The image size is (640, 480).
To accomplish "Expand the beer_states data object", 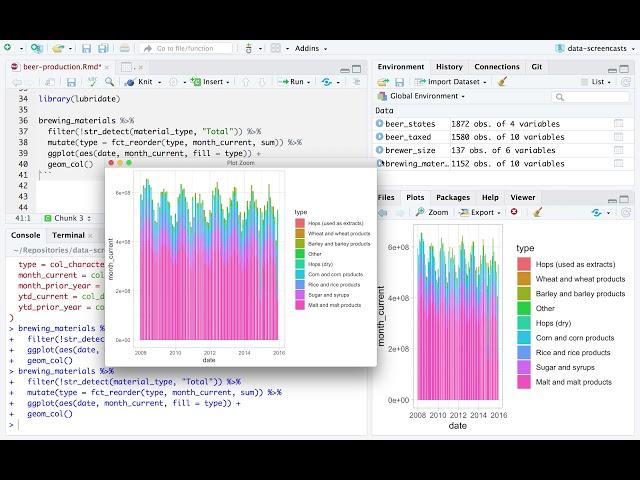I will 379,123.
